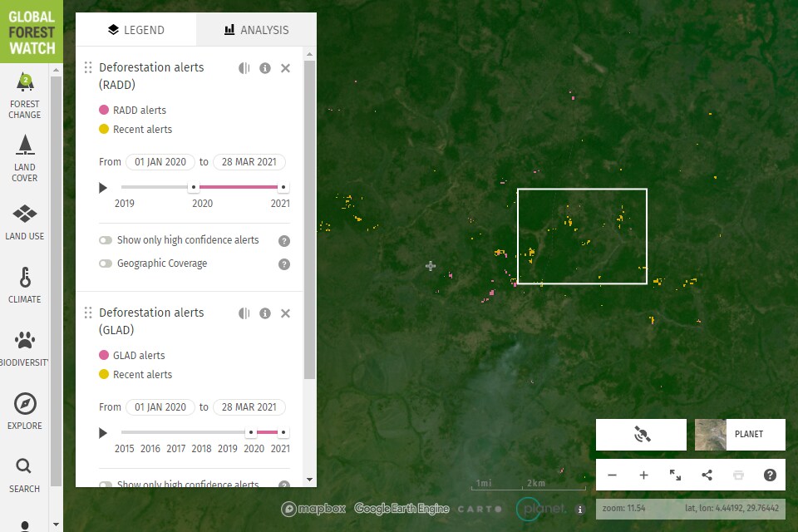This screenshot has height=532, width=798.
Task: Show info about RADD deforestation alerts
Action: (x=264, y=68)
